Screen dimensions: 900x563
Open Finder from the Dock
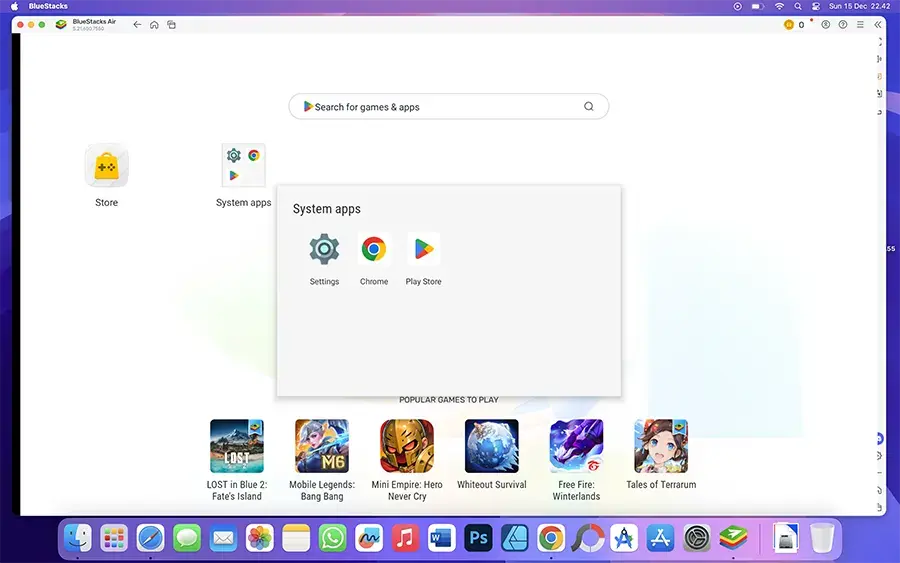coord(77,538)
